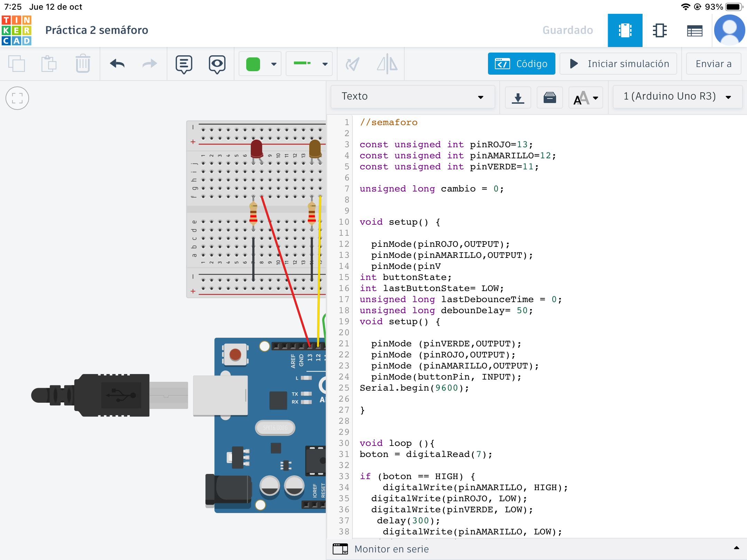Toggle the Código panel
This screenshot has height=560, width=747.
tap(521, 64)
